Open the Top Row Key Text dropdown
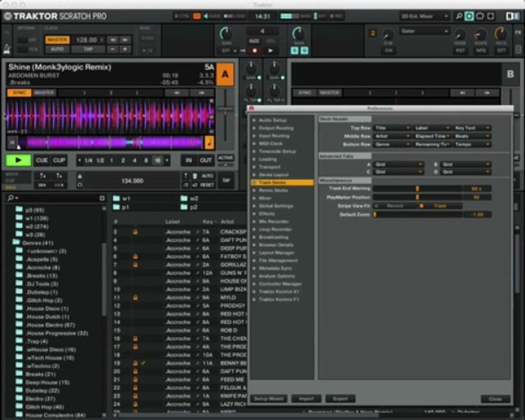This screenshot has height=420, width=525. [x=472, y=128]
